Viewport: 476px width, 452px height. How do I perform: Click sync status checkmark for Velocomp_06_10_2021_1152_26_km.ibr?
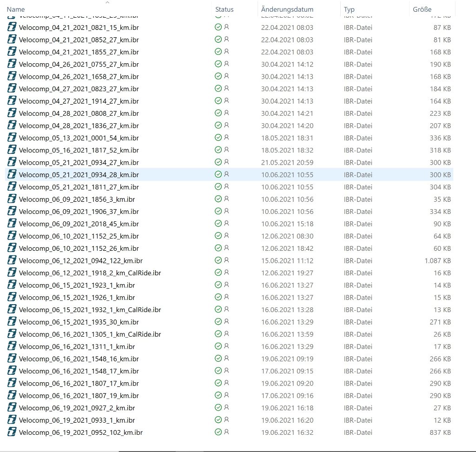click(x=218, y=248)
